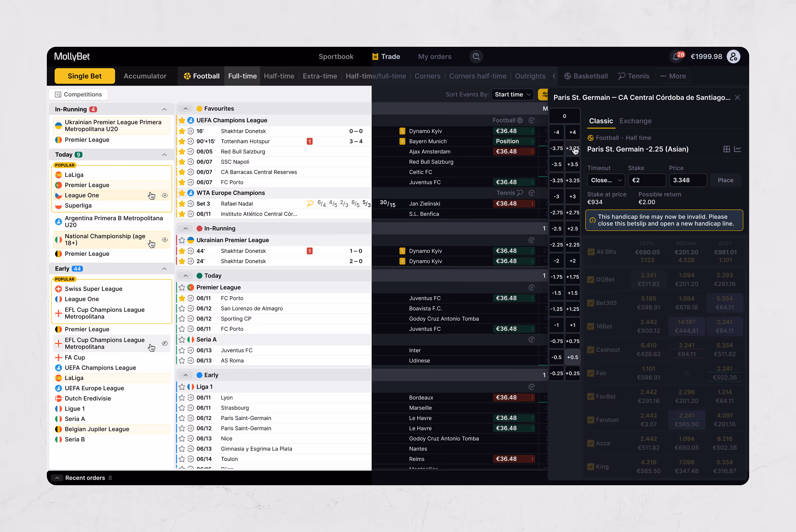Image resolution: width=796 pixels, height=532 pixels.
Task: Open the price chart icon in betslip
Action: tap(737, 149)
